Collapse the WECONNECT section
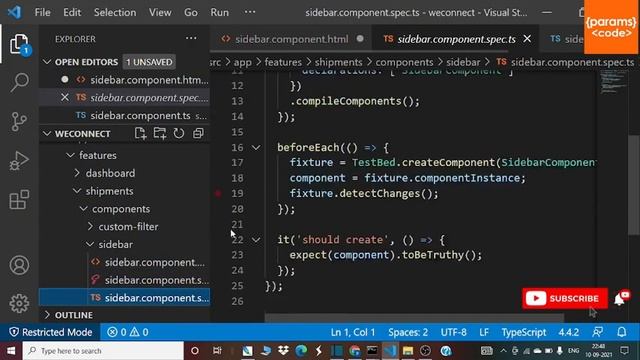The width and height of the screenshot is (640, 360). point(47,134)
